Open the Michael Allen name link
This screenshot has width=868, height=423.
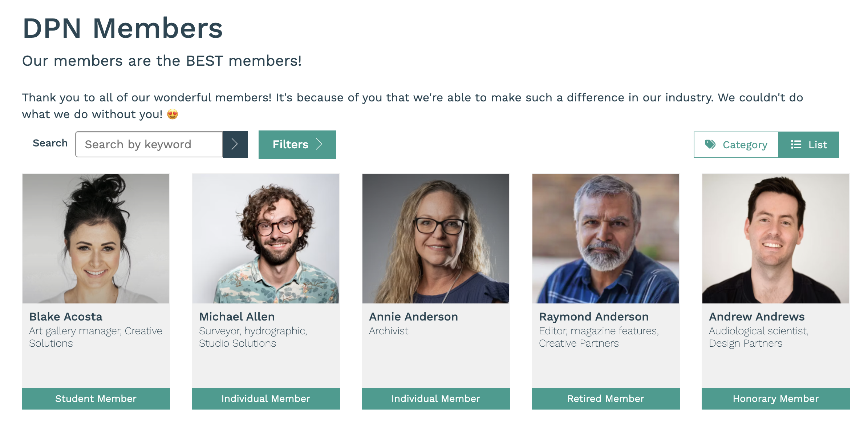pos(237,317)
